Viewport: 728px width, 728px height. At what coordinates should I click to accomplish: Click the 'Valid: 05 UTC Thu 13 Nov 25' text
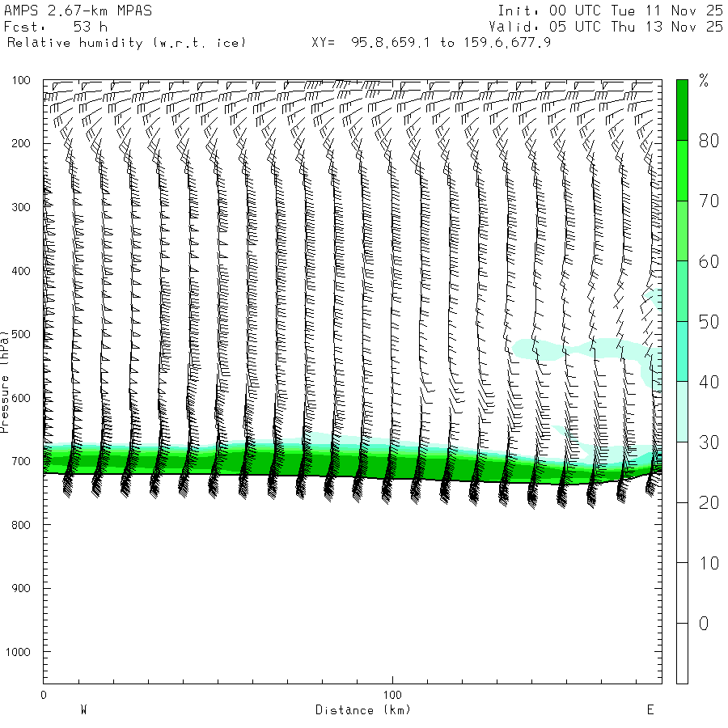[x=606, y=27]
